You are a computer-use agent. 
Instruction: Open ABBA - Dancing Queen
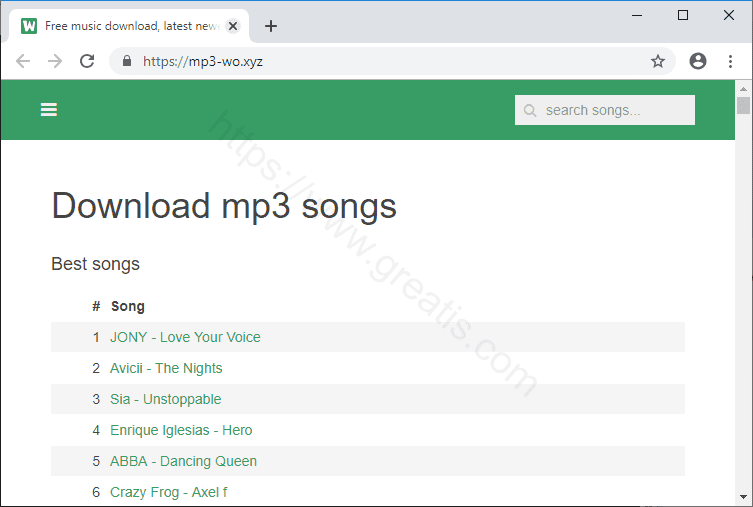point(183,461)
